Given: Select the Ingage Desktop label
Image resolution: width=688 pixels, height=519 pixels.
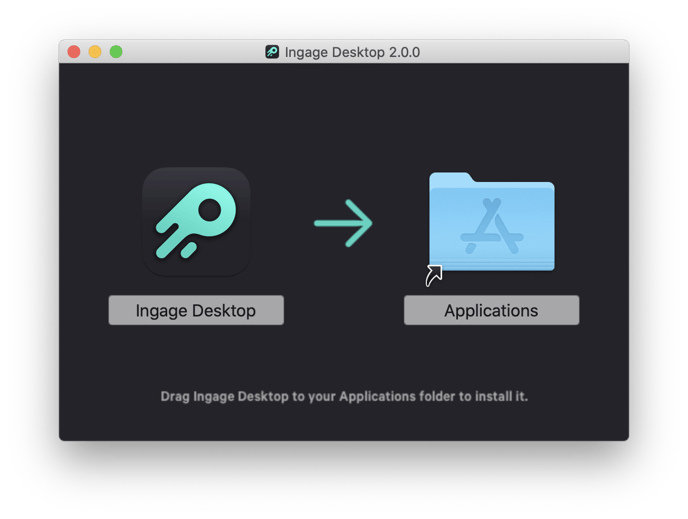Looking at the screenshot, I should click(x=196, y=310).
